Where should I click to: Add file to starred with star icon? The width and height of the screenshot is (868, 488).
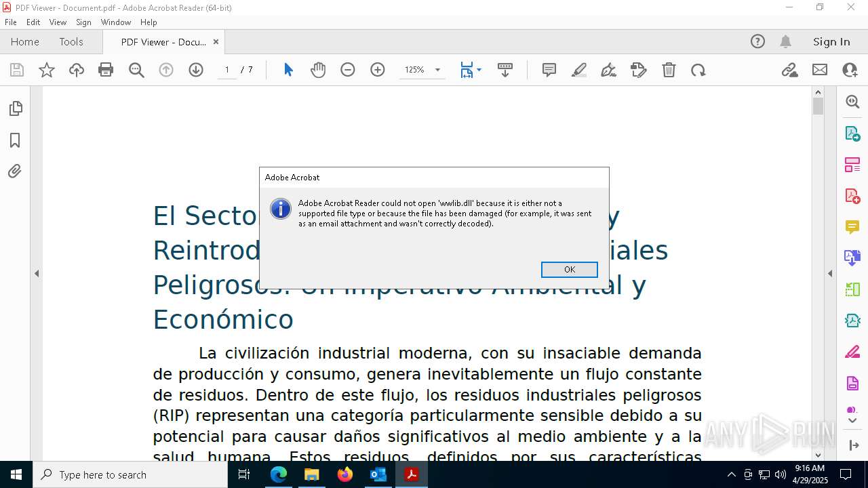(47, 70)
